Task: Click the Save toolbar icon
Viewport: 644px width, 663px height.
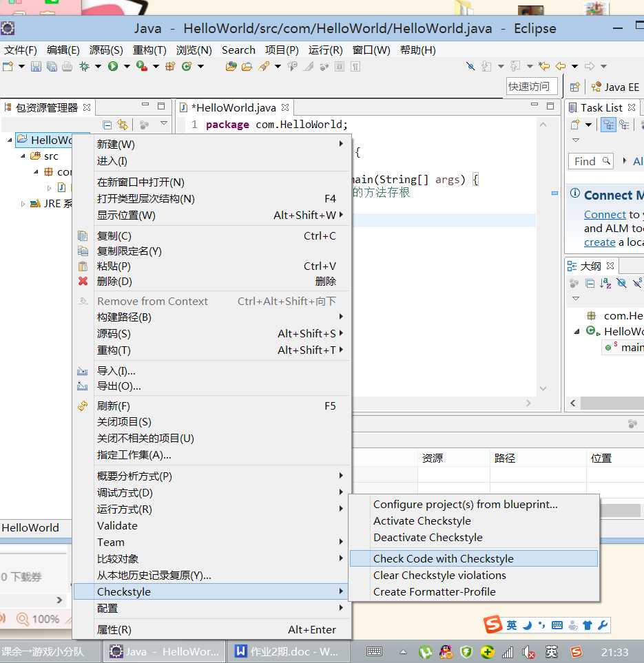Action: point(36,66)
